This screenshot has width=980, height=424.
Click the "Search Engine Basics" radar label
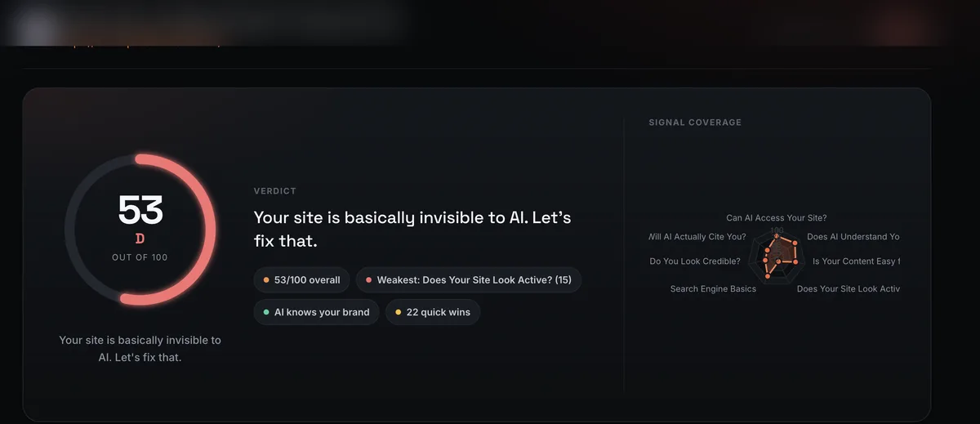coord(713,288)
